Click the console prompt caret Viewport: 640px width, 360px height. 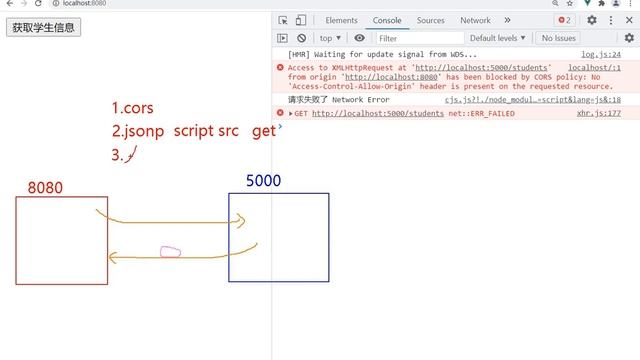[x=280, y=126]
